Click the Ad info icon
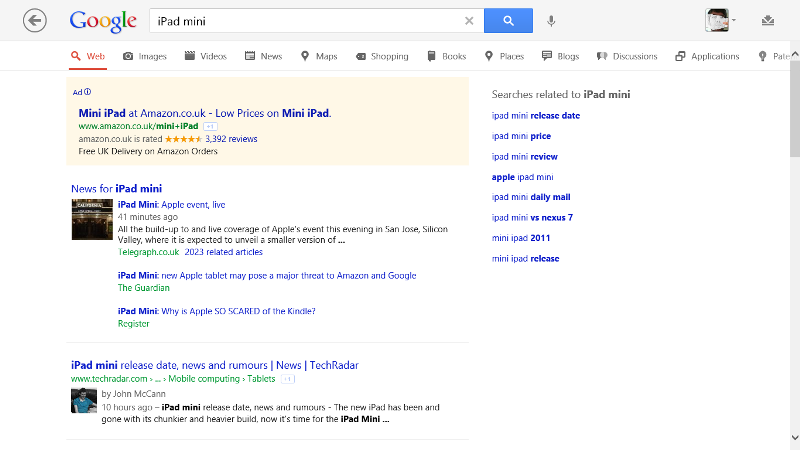The height and width of the screenshot is (450, 800). 87,92
